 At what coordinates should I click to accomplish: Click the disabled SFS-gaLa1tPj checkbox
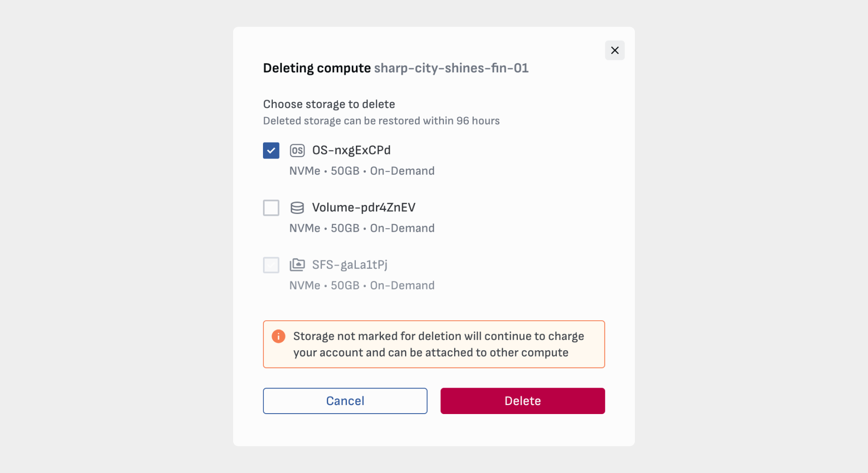(x=271, y=265)
